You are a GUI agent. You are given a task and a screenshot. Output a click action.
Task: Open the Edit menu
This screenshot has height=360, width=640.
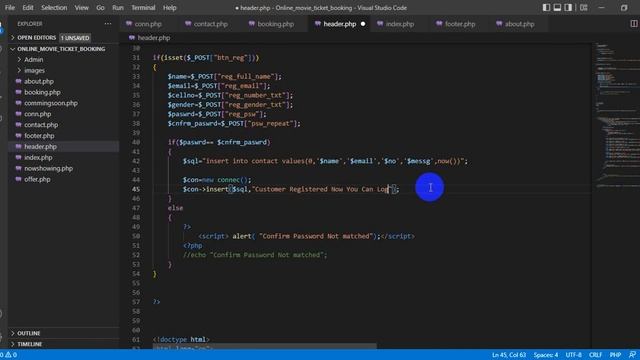coord(28,8)
